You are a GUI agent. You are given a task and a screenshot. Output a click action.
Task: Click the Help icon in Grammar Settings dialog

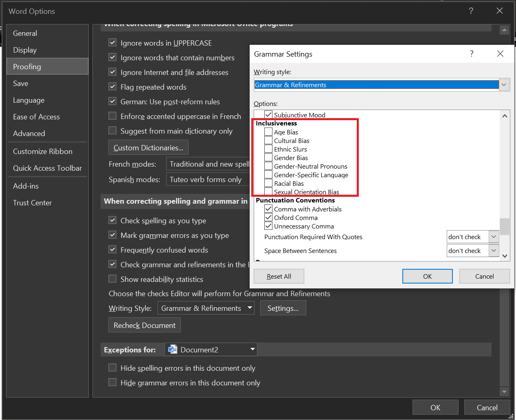(x=471, y=54)
